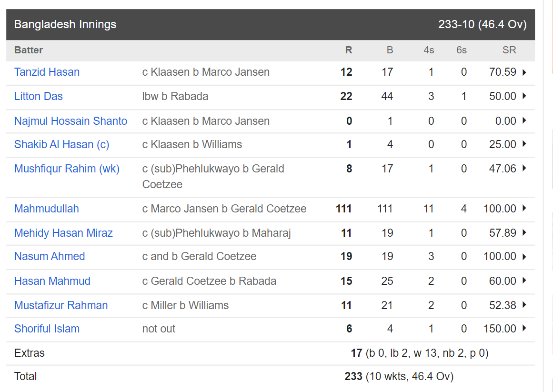Expand Mahmudullah's row arrow
This screenshot has height=392, width=553.
coord(524,208)
